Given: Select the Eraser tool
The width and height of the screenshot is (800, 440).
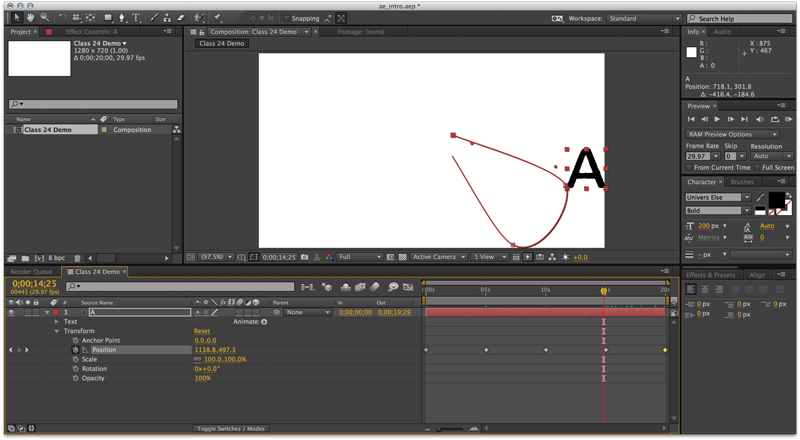Looking at the screenshot, I should (x=181, y=18).
